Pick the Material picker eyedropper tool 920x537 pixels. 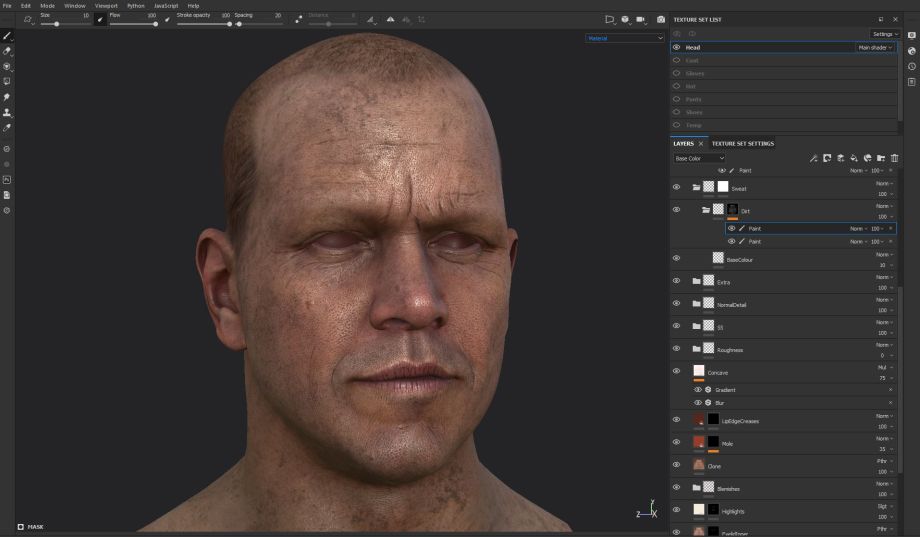(7, 128)
